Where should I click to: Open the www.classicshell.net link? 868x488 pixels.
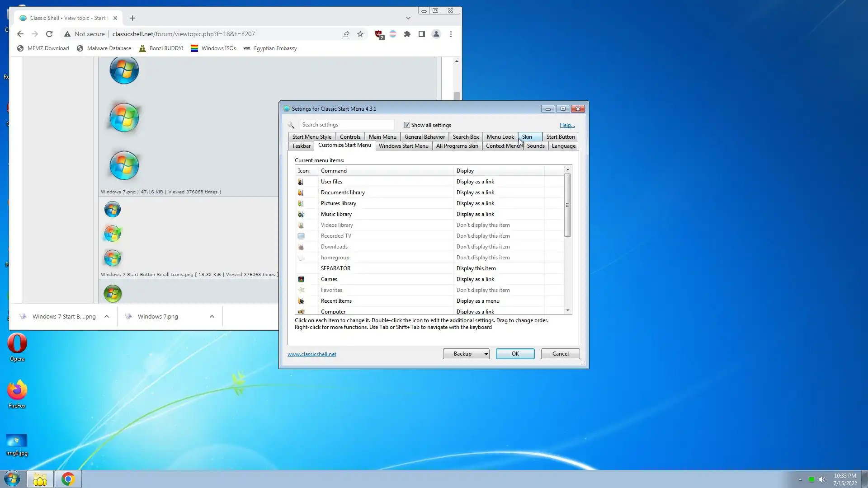312,354
